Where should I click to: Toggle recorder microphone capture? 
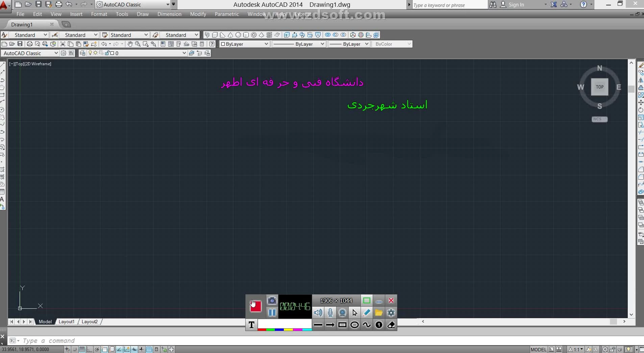coord(330,313)
